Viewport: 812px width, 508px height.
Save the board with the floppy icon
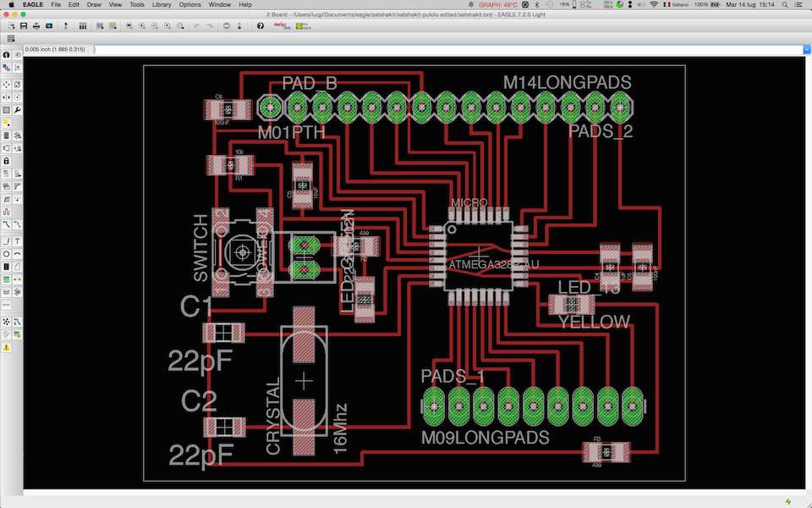pyautogui.click(x=24, y=26)
